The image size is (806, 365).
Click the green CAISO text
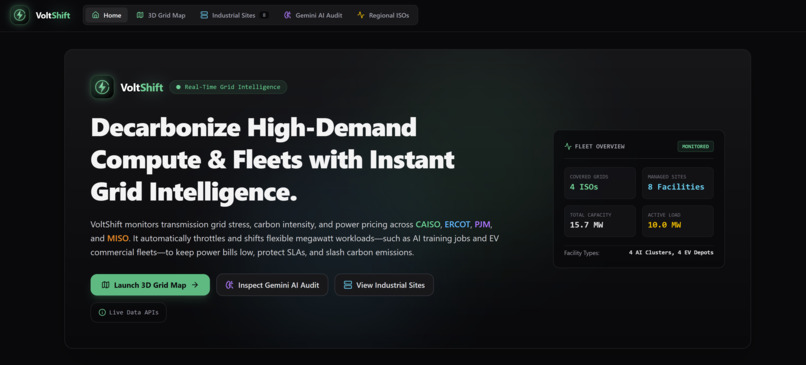point(428,225)
